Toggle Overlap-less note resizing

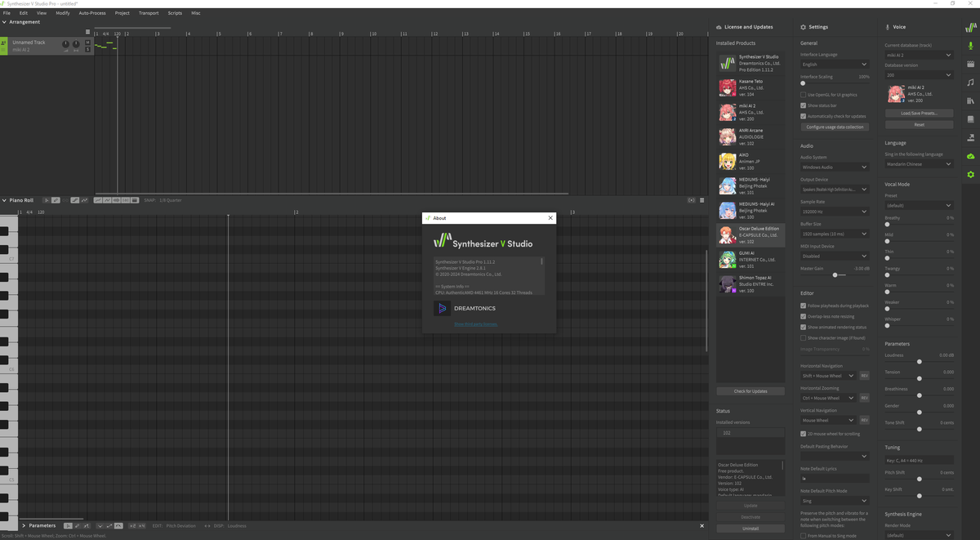[x=804, y=316]
